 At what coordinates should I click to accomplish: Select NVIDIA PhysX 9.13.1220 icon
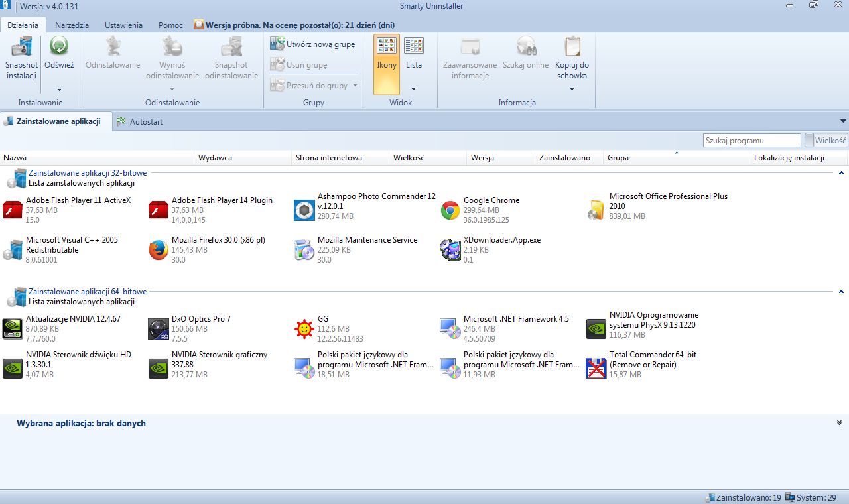596,328
